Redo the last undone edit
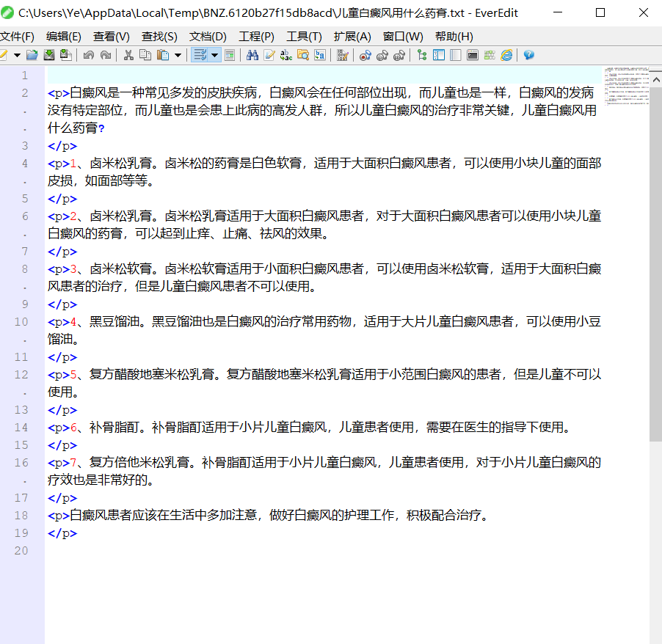The image size is (662, 644). [x=106, y=55]
